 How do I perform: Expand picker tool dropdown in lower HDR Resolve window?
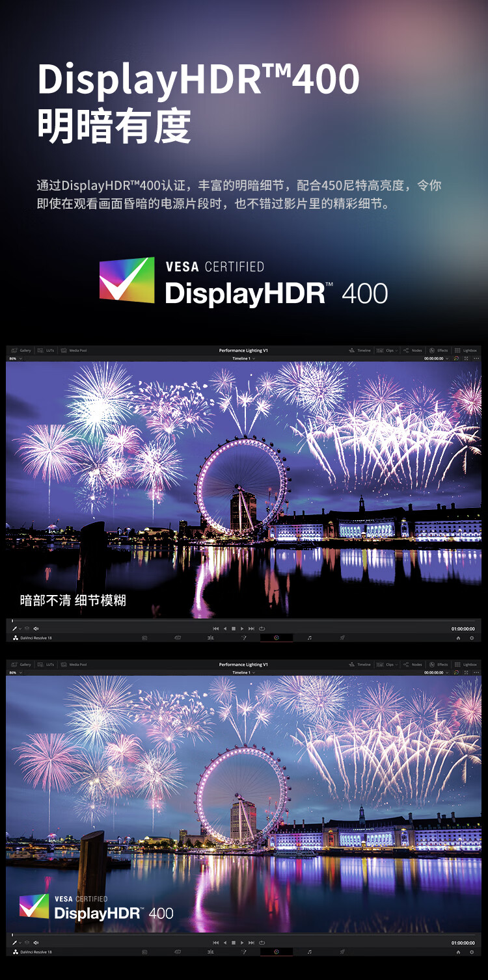20,943
